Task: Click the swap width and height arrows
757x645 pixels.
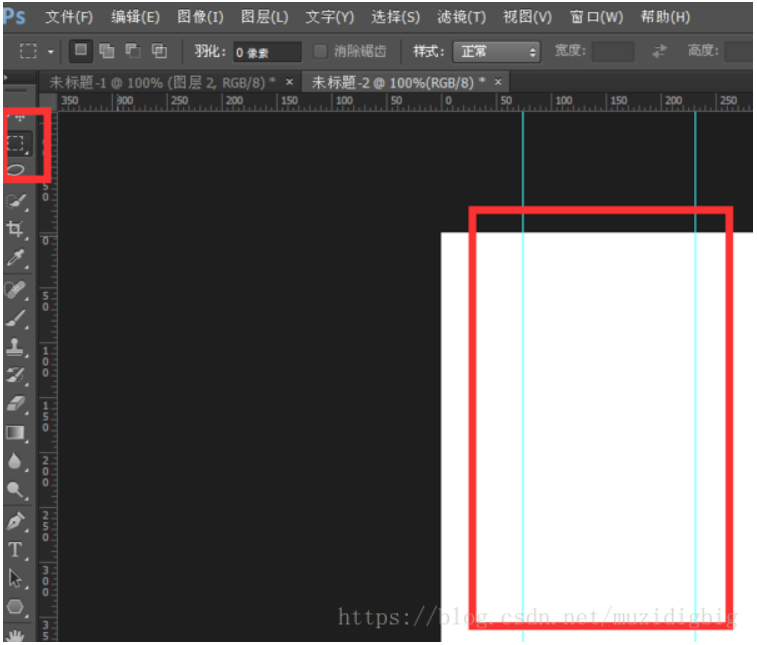Action: 659,51
